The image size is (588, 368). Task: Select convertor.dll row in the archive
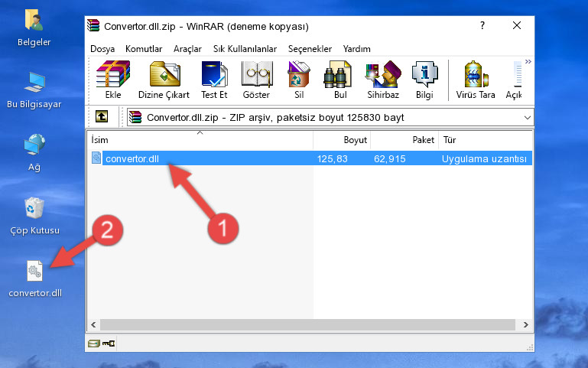pyautogui.click(x=310, y=158)
